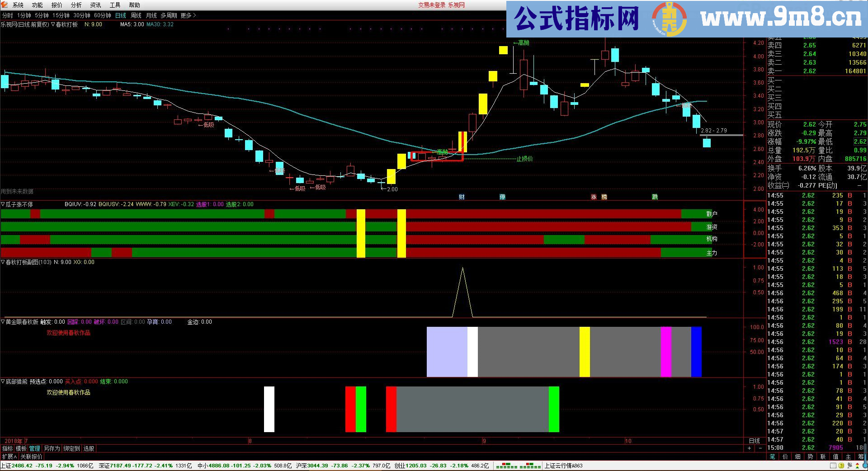Screen dimensions: 868x471
Task: Click the 涨 event marker under chart
Action: (594, 197)
